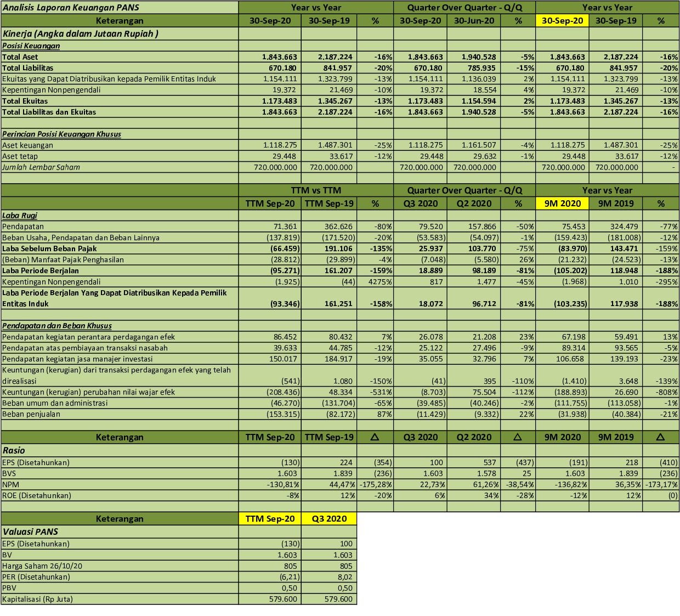
Task: Select the TTM Sep-20 header cell
Action: coord(270,204)
